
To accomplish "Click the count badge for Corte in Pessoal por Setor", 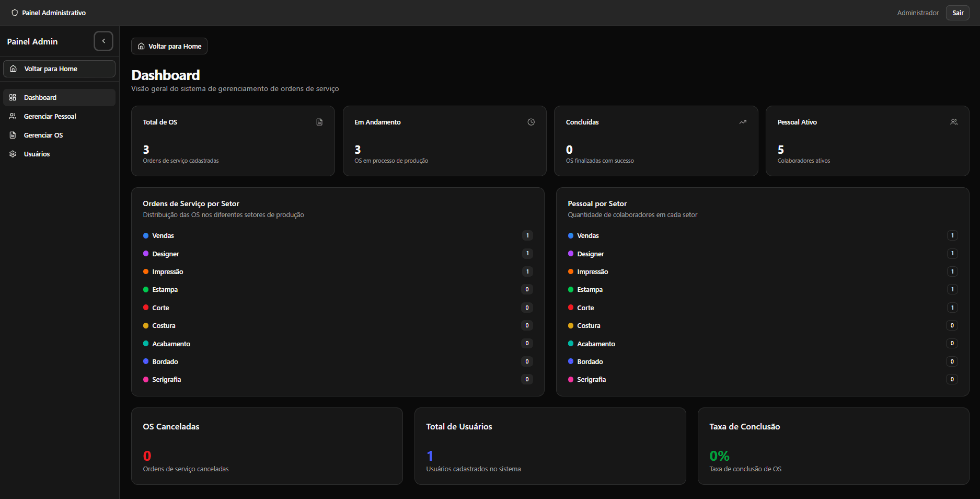I will point(952,308).
